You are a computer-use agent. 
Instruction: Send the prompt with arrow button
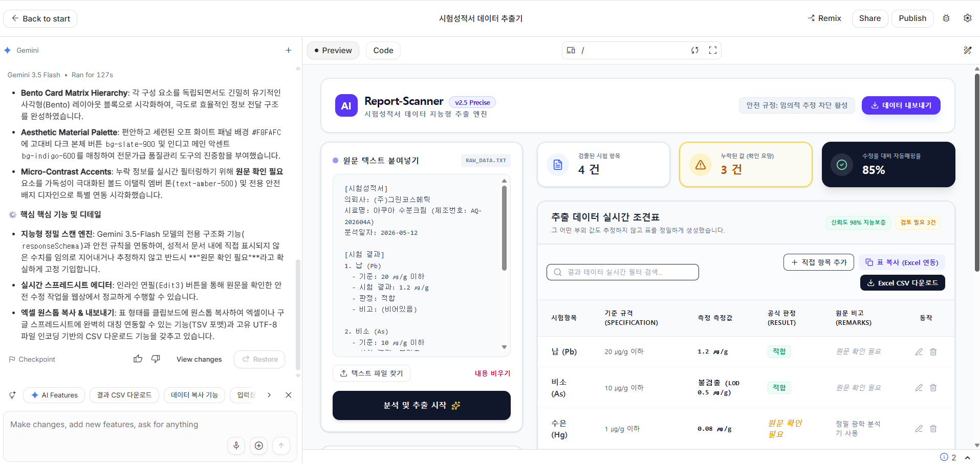pos(281,446)
